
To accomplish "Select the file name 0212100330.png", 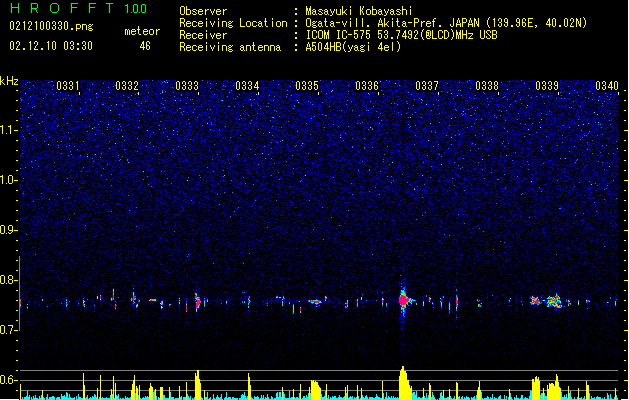I will coord(51,26).
